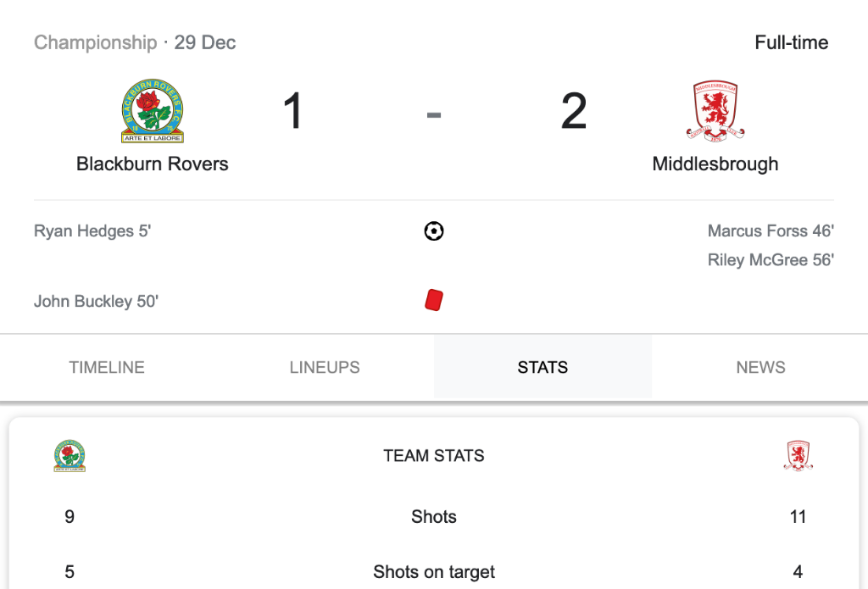The height and width of the screenshot is (589, 868).
Task: Click the Blackburn Rovers crest logo
Action: [153, 111]
